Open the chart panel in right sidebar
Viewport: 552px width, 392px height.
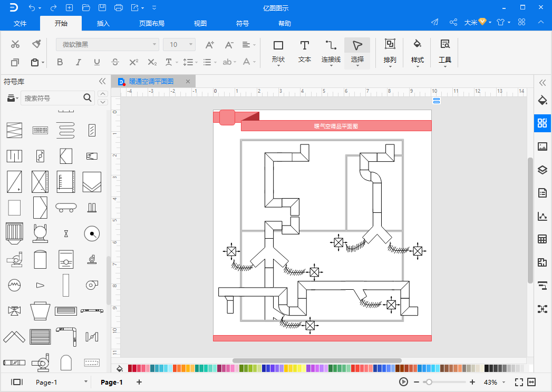pyautogui.click(x=543, y=216)
